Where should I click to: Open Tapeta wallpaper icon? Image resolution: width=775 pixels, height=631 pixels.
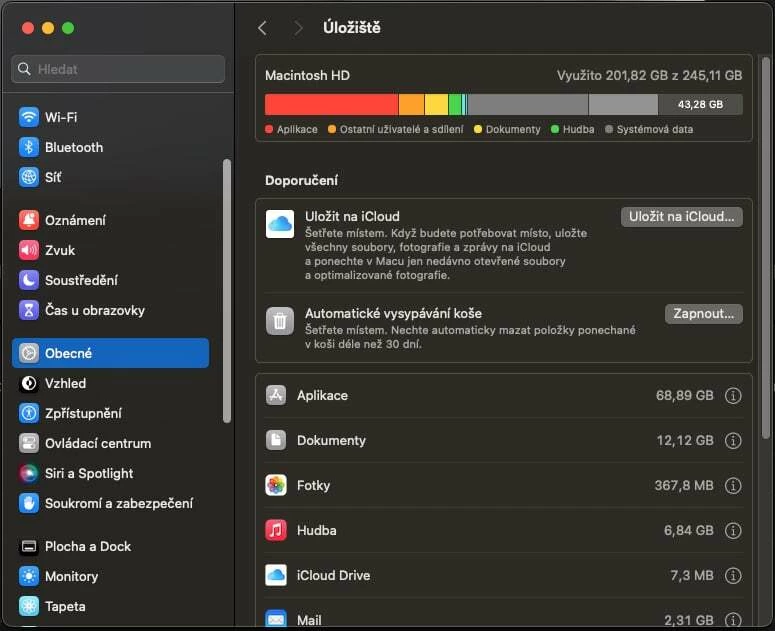pos(29,606)
